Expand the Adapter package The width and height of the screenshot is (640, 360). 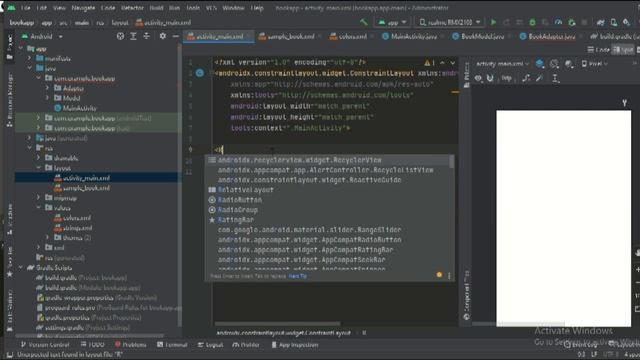coord(47,88)
